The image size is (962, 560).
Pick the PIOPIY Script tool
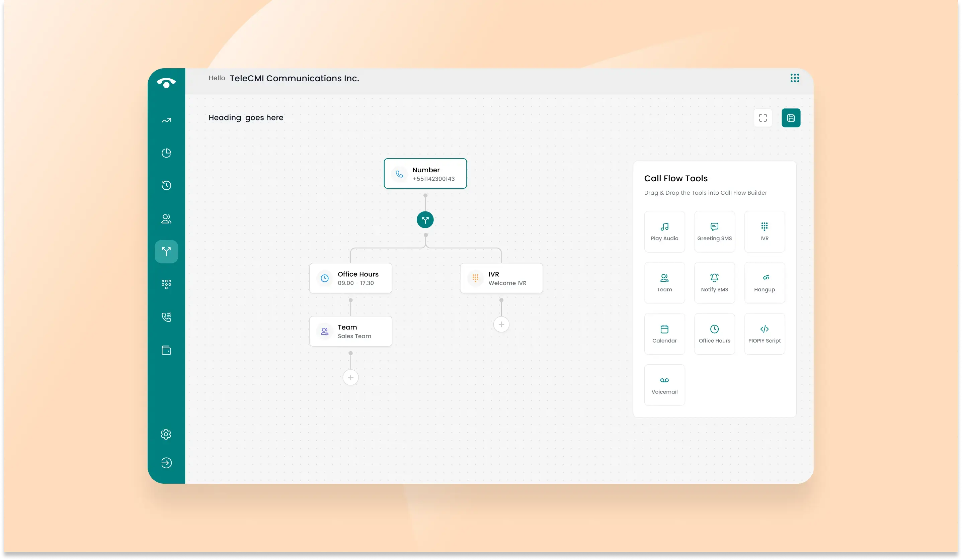point(764,334)
